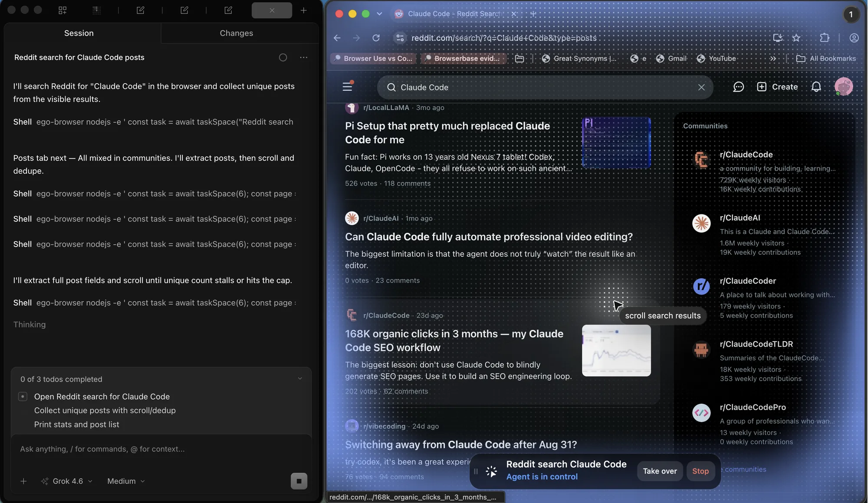
Task: Click the browser address bar URL
Action: 503,38
